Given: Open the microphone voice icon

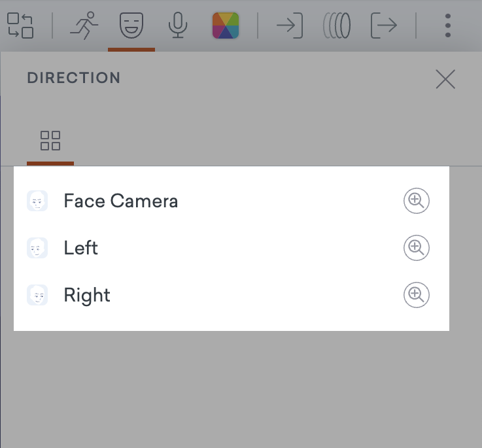Looking at the screenshot, I should [178, 26].
